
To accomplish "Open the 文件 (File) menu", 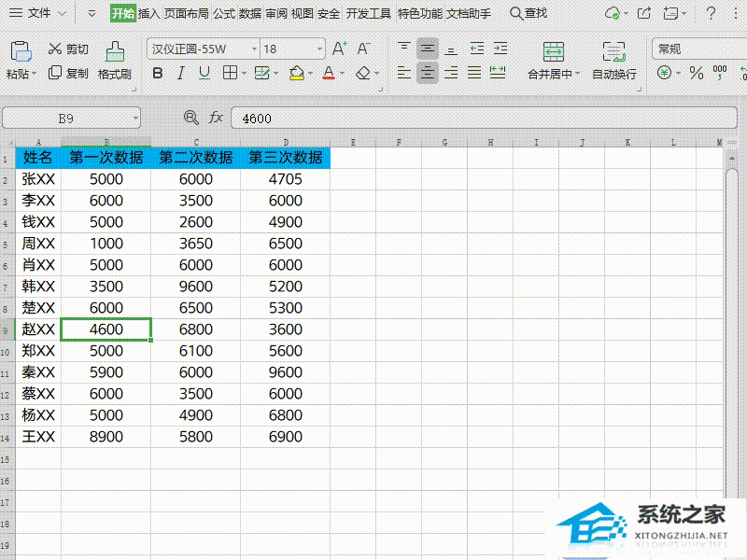I will tap(39, 13).
